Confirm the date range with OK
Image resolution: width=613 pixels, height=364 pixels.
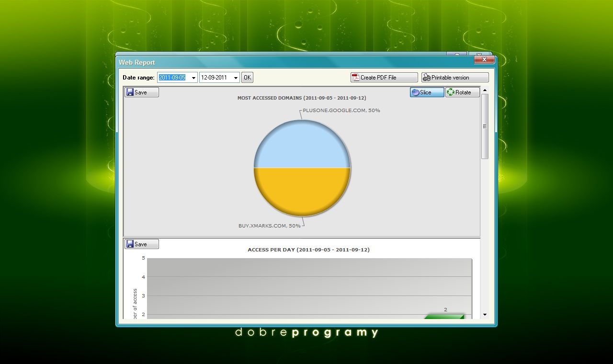click(x=247, y=78)
